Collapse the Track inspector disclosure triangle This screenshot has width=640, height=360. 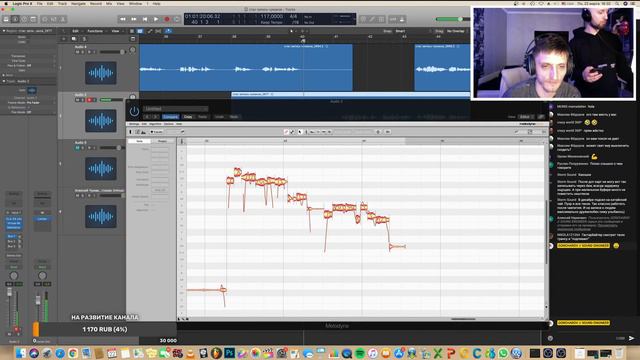(x=4, y=81)
